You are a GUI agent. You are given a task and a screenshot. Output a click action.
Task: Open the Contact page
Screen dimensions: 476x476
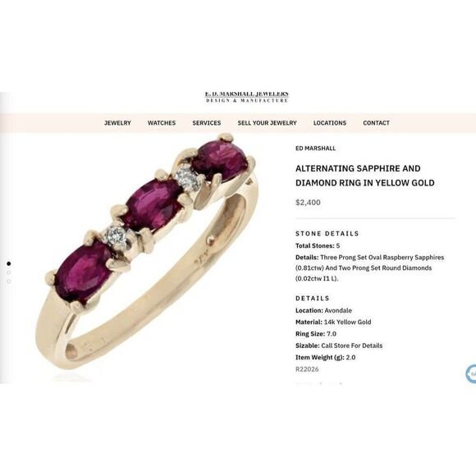(376, 123)
